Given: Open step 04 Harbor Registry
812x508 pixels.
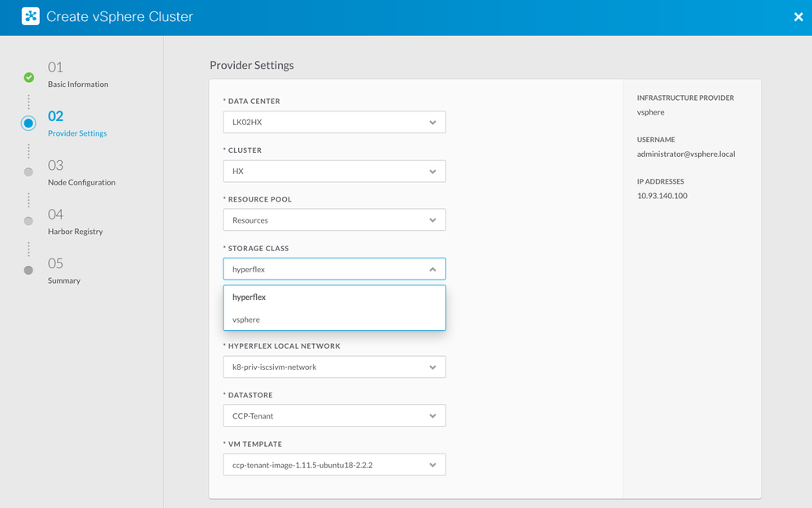Looking at the screenshot, I should click(x=75, y=222).
